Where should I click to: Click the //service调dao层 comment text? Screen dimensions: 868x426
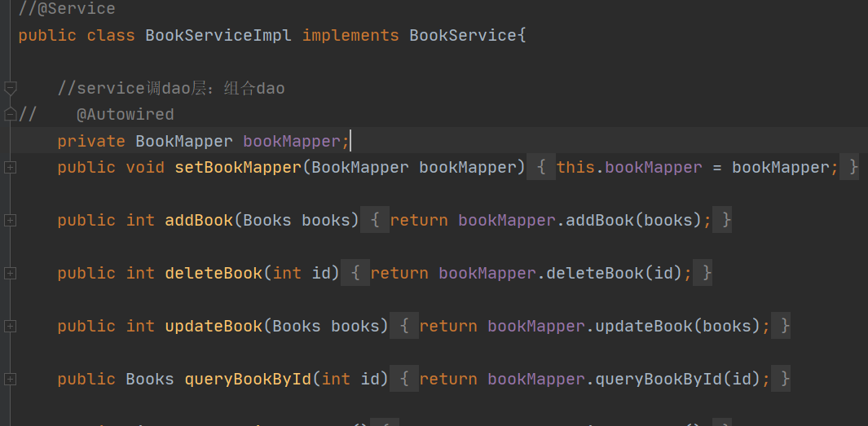171,88
